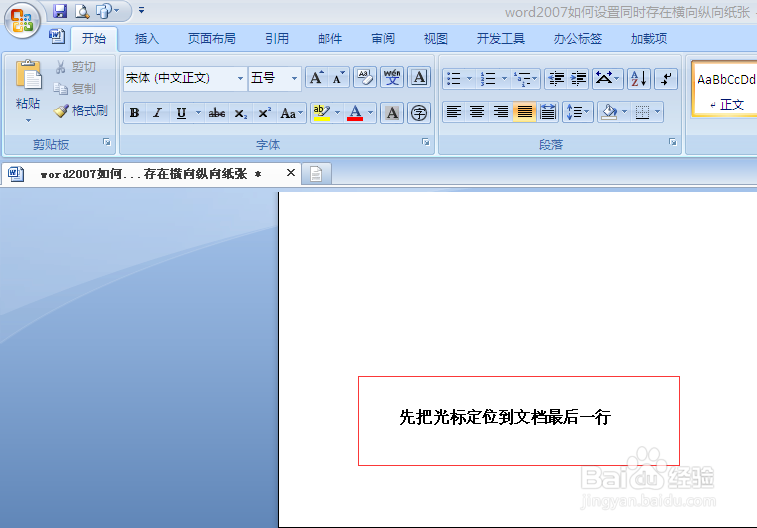Screen dimensions: 757x528
Task: Expand the 粘贴 options arrow
Action: pos(28,120)
